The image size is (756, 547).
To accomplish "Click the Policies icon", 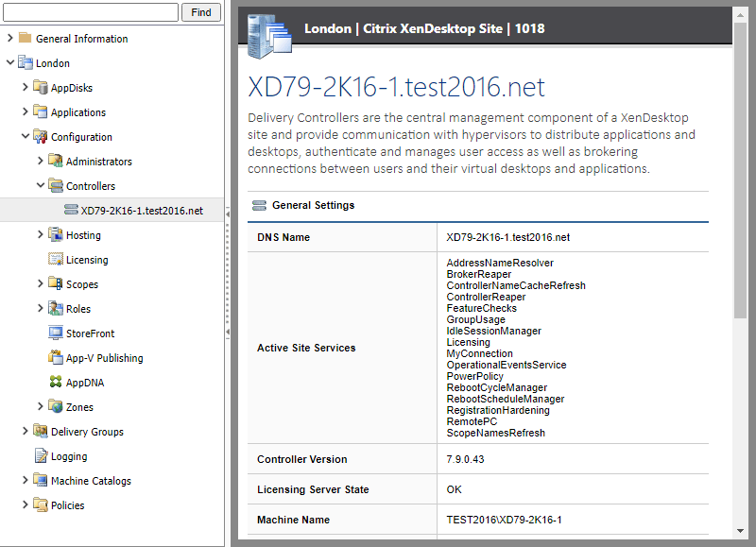I will coord(41,504).
